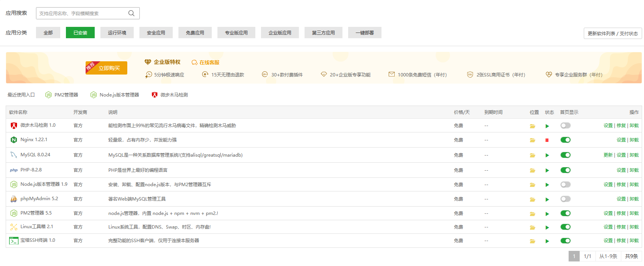Click Linux工具箱 2.1 name in list
The image size is (644, 266).
(37, 227)
